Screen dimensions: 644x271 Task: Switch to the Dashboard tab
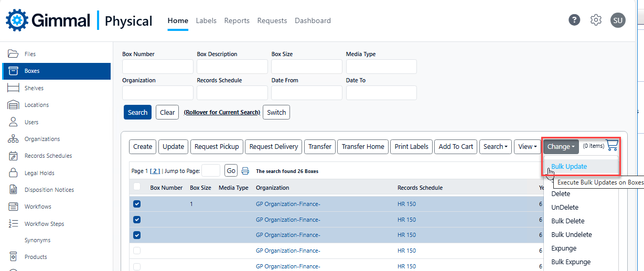click(x=313, y=20)
